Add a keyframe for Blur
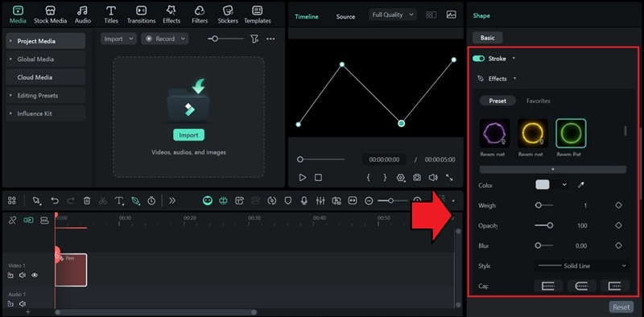Viewport: 644px width, 317px height. [618, 245]
